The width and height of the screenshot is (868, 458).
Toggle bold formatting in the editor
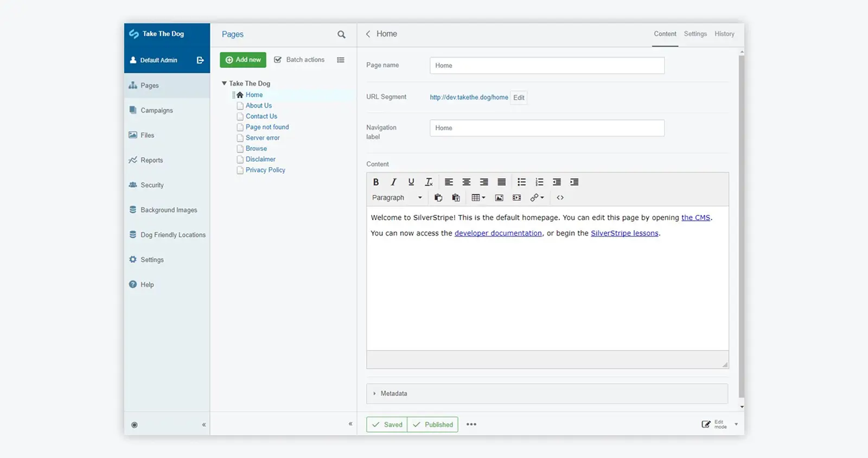point(376,182)
